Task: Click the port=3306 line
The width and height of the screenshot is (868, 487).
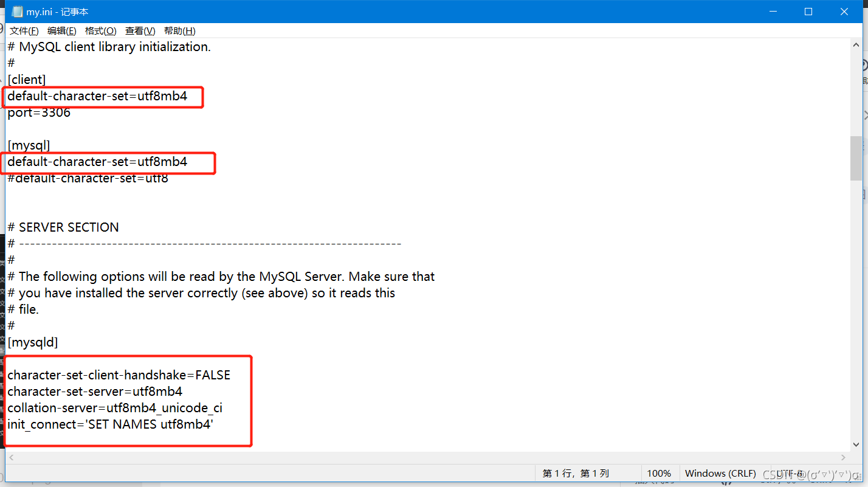Action: coord(39,112)
